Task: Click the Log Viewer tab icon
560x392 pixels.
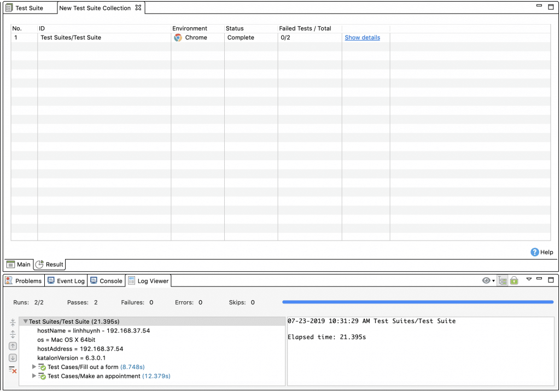Action: [x=132, y=280]
